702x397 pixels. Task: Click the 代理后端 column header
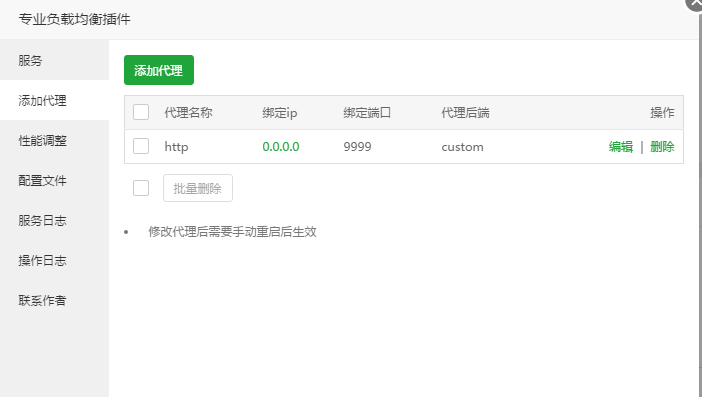(x=465, y=112)
